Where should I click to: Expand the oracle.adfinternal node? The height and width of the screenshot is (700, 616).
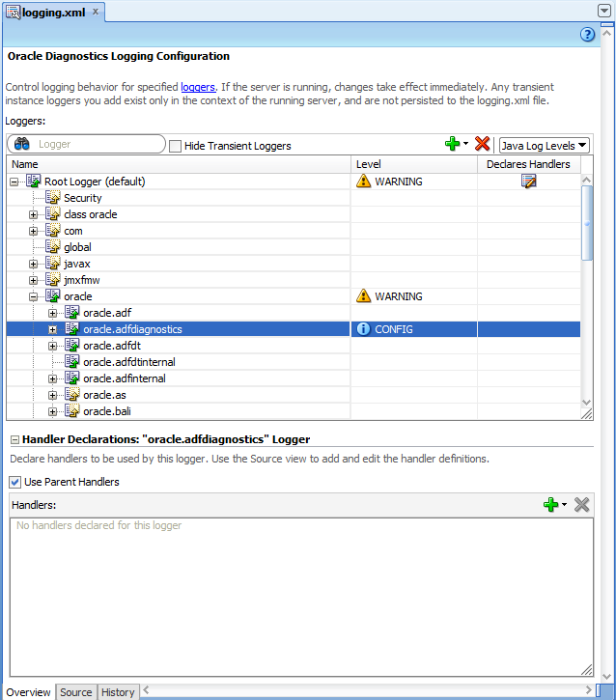52,379
